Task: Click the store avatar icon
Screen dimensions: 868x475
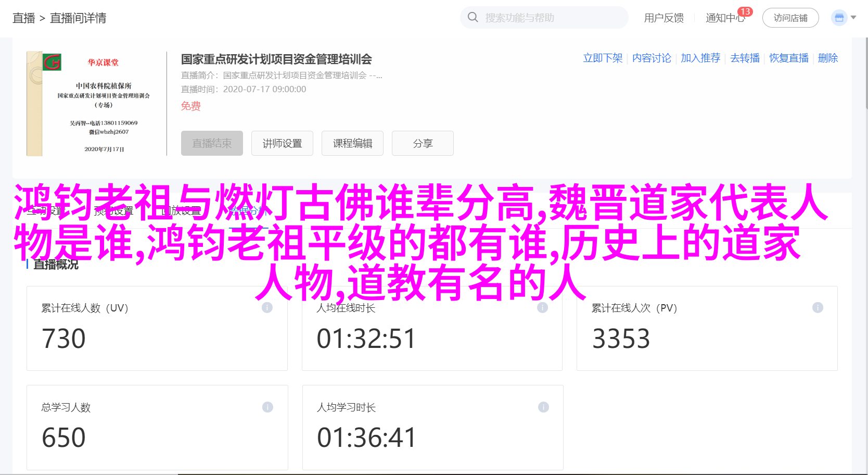Action: click(839, 18)
